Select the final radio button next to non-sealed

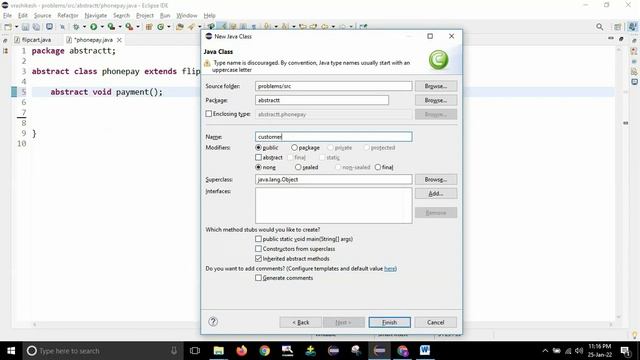coord(378,167)
